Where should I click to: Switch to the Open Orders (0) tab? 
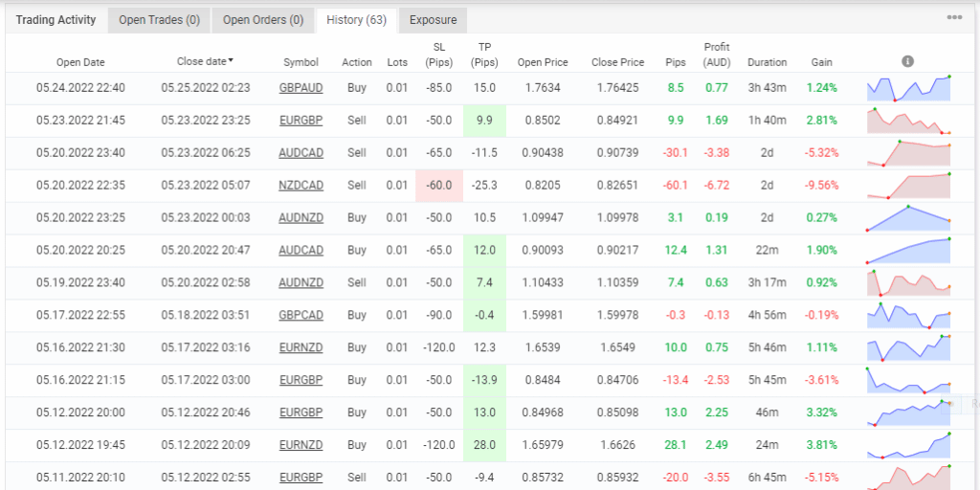click(x=263, y=19)
